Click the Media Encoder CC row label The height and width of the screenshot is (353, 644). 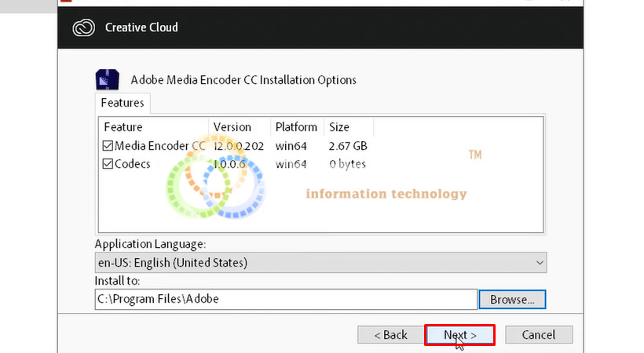click(x=159, y=146)
